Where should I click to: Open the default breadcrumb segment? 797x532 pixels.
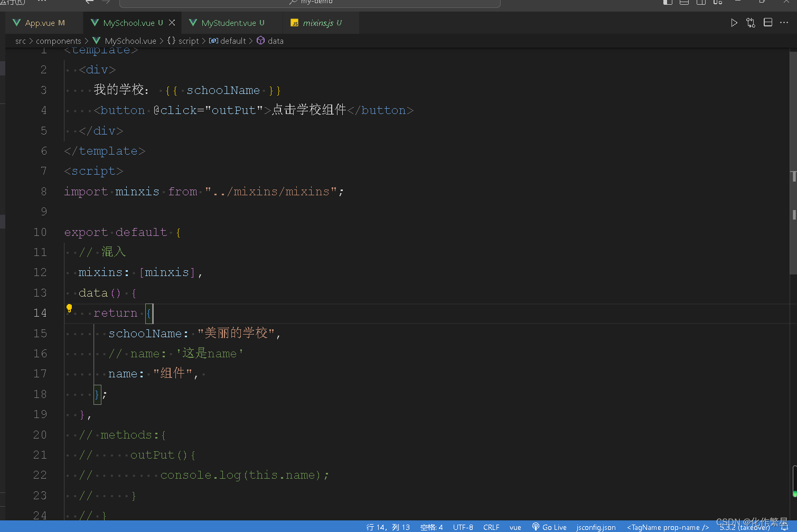tap(233, 41)
